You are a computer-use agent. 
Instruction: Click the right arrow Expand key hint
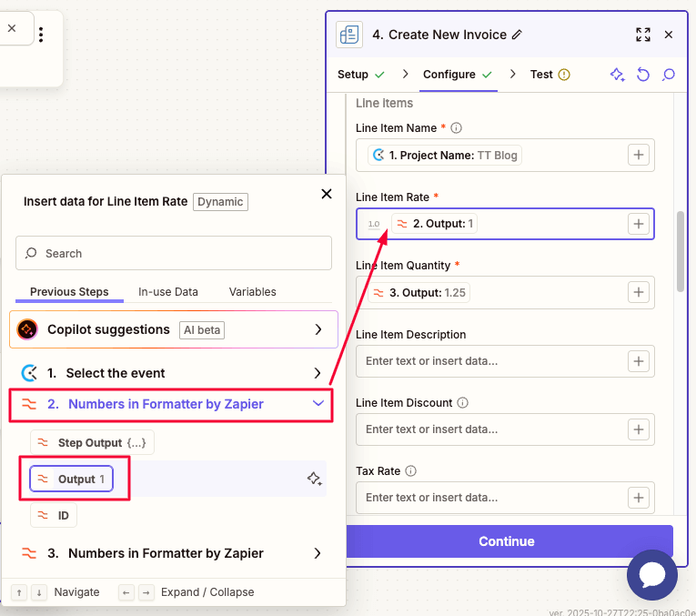146,592
